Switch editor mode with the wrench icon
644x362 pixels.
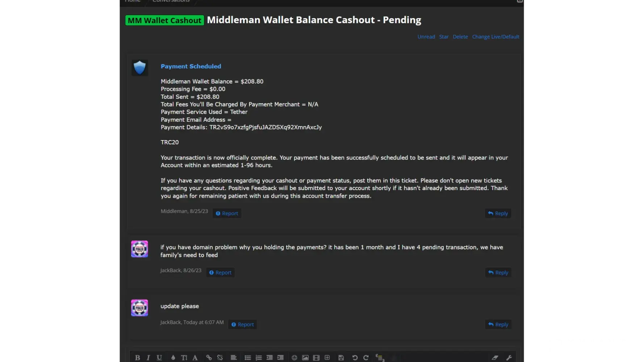509,358
